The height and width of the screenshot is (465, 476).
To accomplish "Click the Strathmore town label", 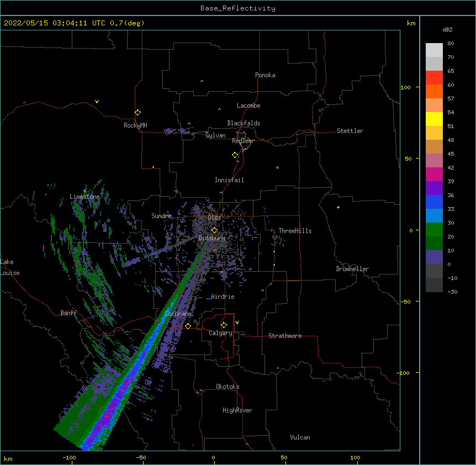I will click(x=285, y=336).
